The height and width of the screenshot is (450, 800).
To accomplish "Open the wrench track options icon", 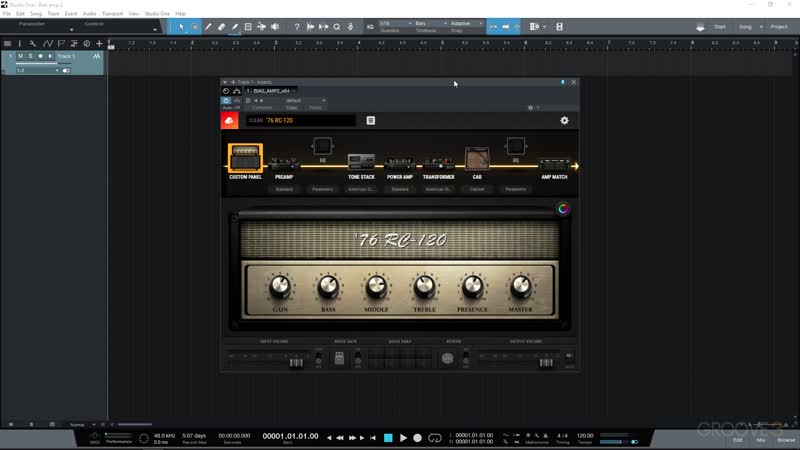I will 33,44.
